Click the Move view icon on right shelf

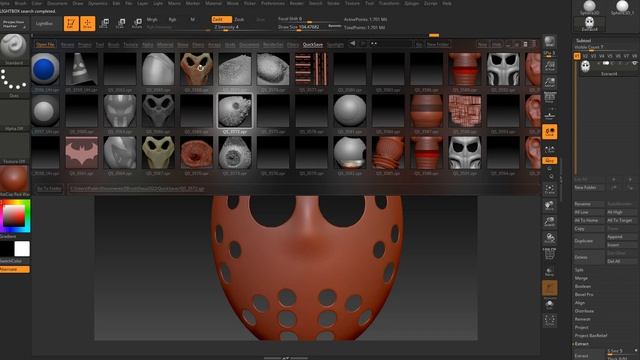(550, 205)
